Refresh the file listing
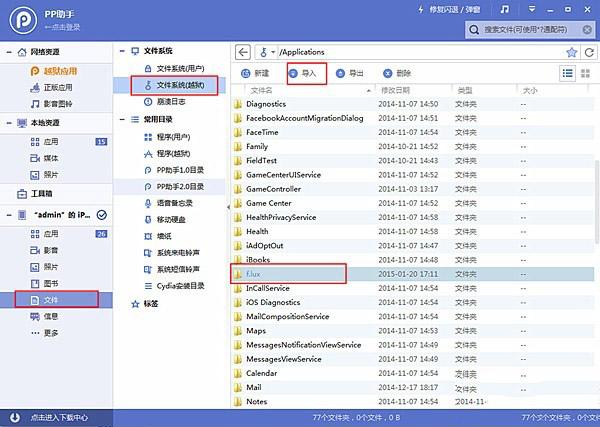The image size is (600, 427). 589,52
